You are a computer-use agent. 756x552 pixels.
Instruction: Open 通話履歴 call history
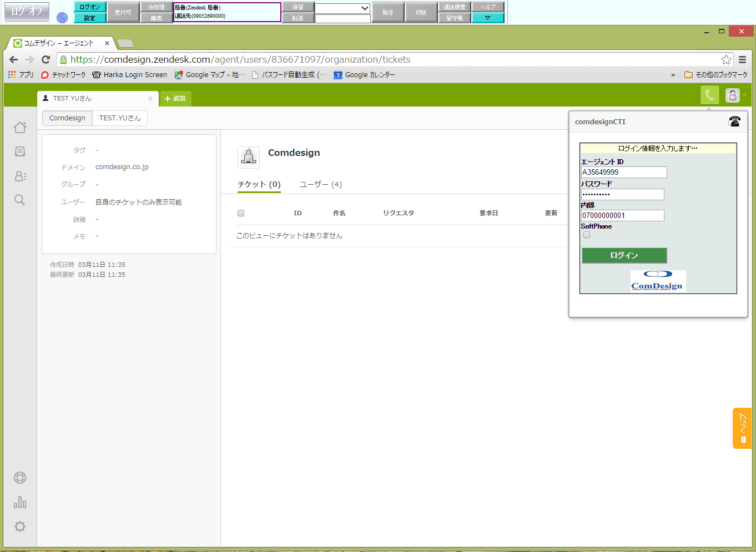455,7
